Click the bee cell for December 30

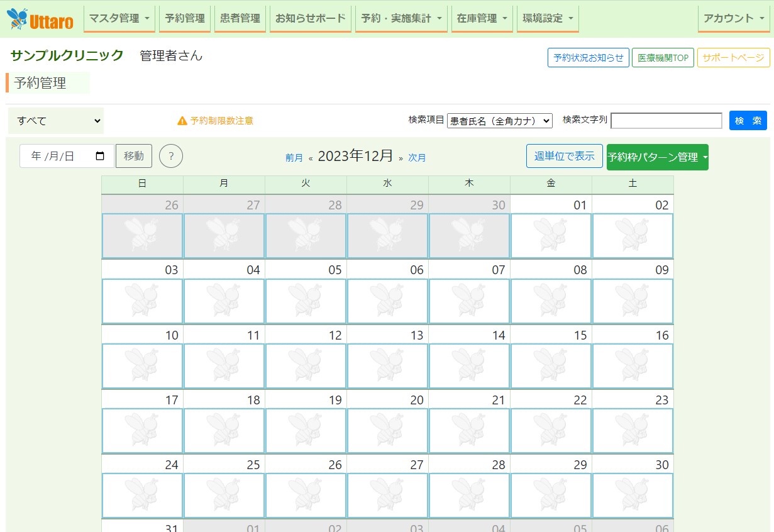pos(633,496)
